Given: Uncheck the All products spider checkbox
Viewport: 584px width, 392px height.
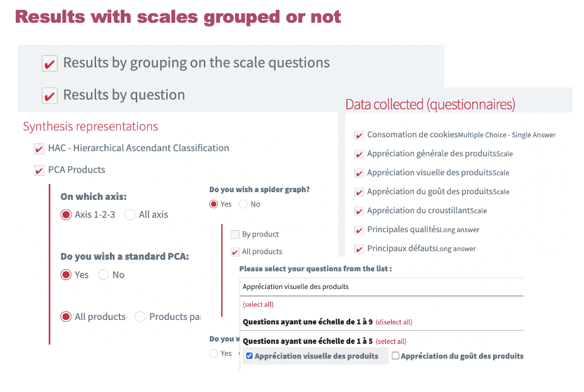Looking at the screenshot, I should [x=235, y=252].
